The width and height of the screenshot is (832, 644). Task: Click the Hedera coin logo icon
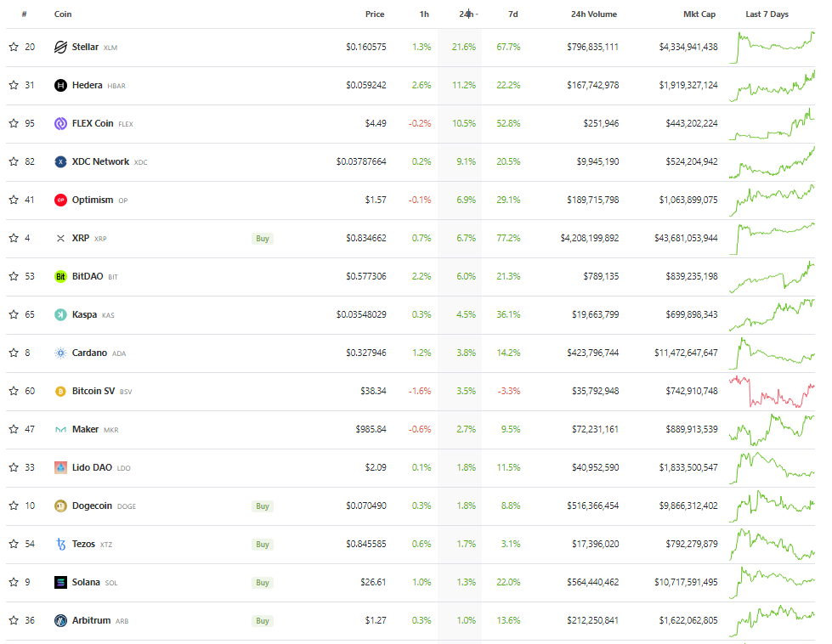60,86
